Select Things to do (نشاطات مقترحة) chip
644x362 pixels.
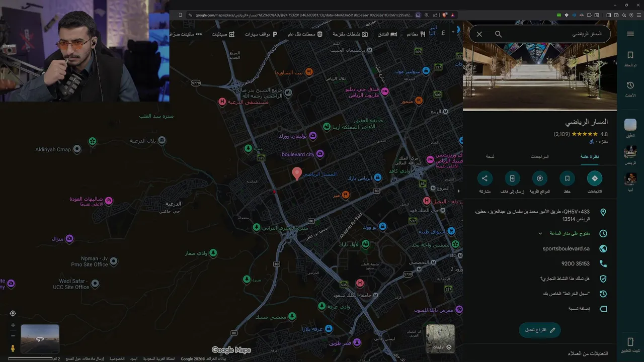[350, 34]
